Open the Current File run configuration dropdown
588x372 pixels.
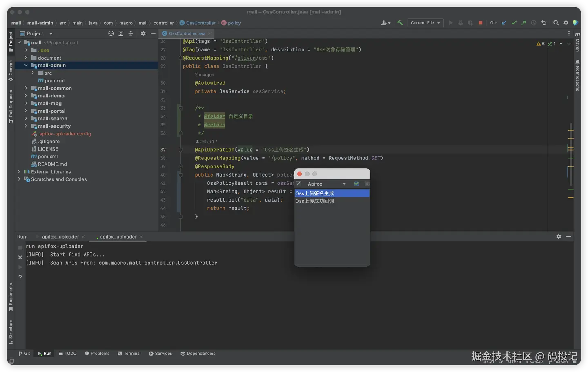pos(425,23)
